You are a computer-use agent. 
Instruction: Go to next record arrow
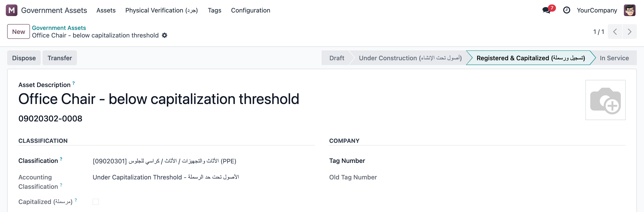click(x=629, y=32)
